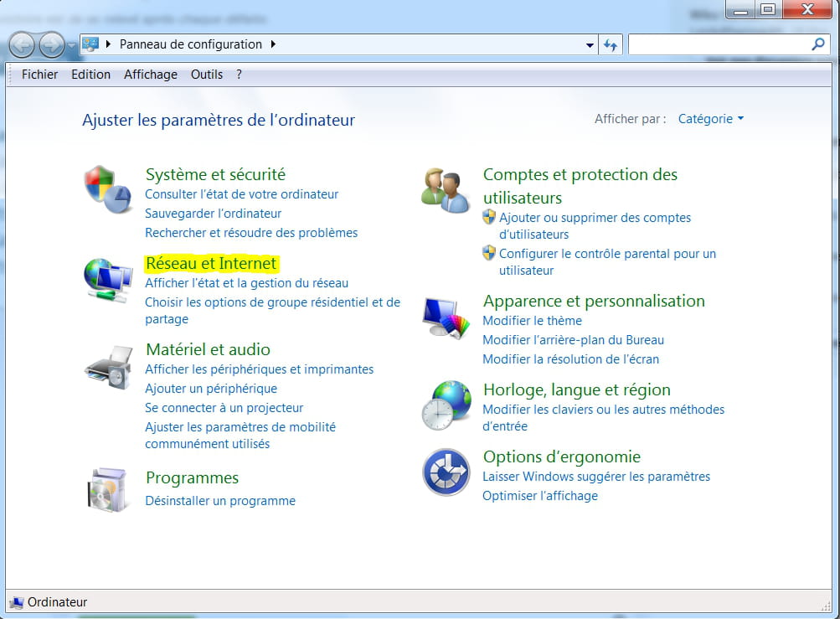Click the search magnifier icon
840x619 pixels.
(x=818, y=44)
